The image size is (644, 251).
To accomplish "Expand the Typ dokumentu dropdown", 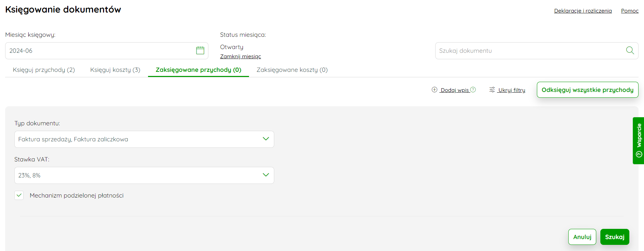I will coord(144,139).
